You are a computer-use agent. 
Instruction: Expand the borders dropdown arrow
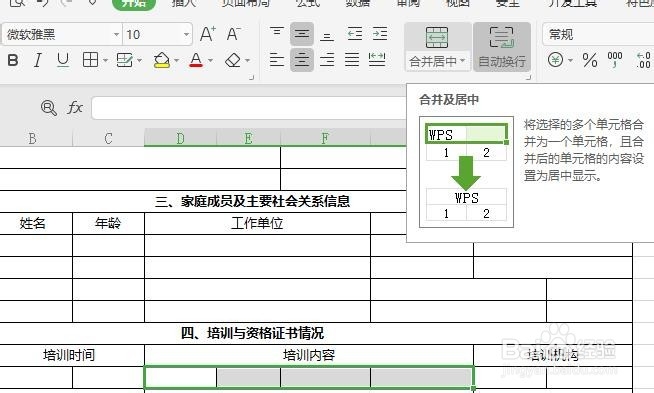tap(106, 61)
